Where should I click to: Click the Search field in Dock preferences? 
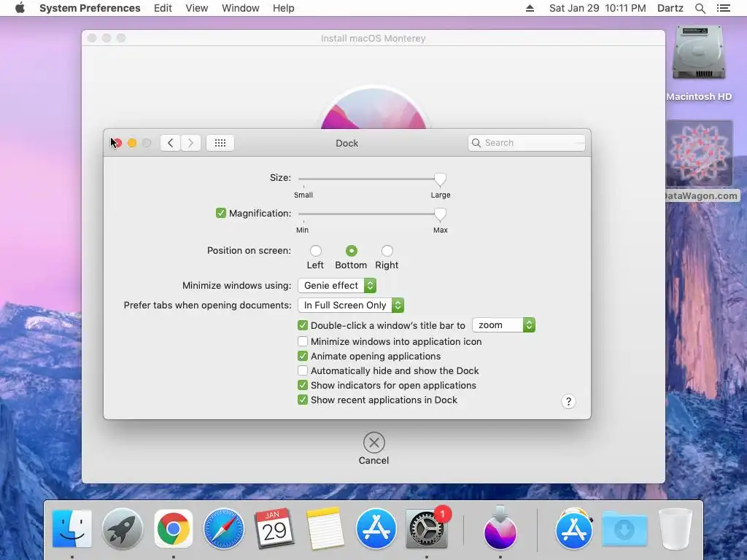point(527,143)
